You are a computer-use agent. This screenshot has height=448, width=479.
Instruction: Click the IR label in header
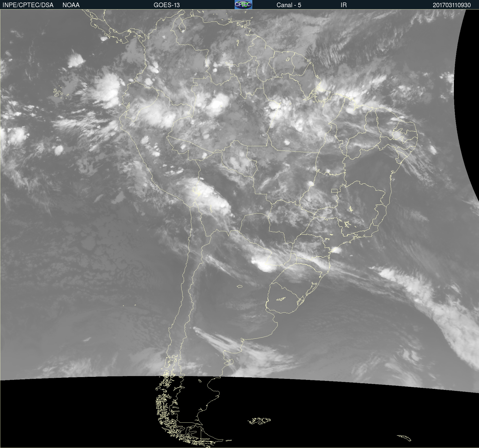[x=343, y=5]
